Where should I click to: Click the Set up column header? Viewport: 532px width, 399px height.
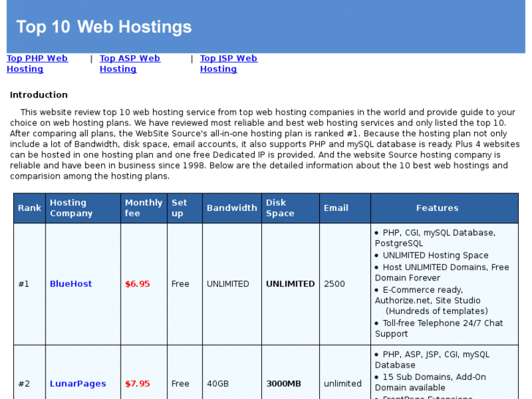point(185,208)
